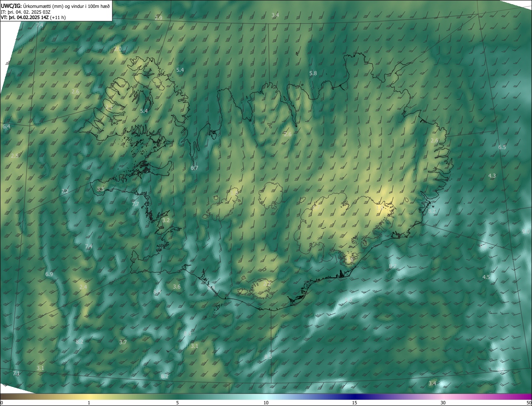The height and width of the screenshot is (406, 532).
Task: Click the '4.5' value label on the map
Action: point(486,277)
